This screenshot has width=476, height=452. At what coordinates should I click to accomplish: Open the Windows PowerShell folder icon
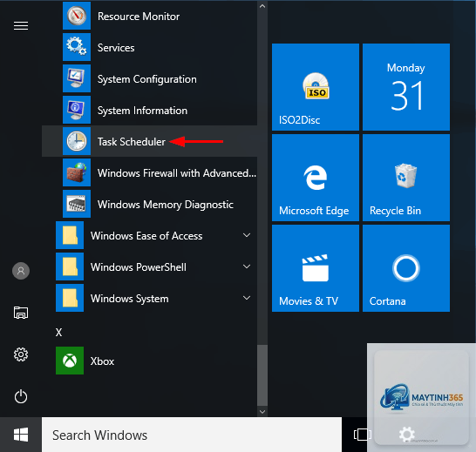[70, 266]
